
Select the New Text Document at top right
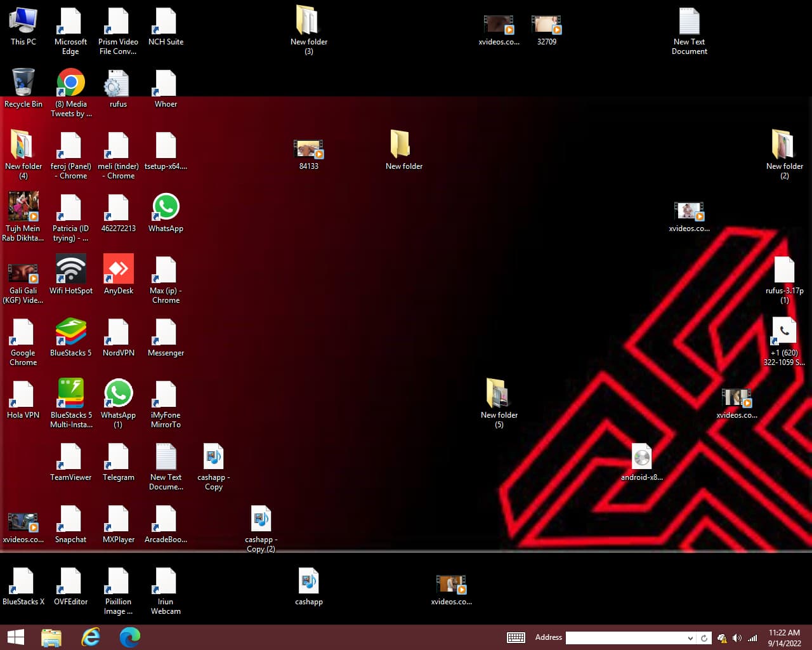[x=690, y=31]
